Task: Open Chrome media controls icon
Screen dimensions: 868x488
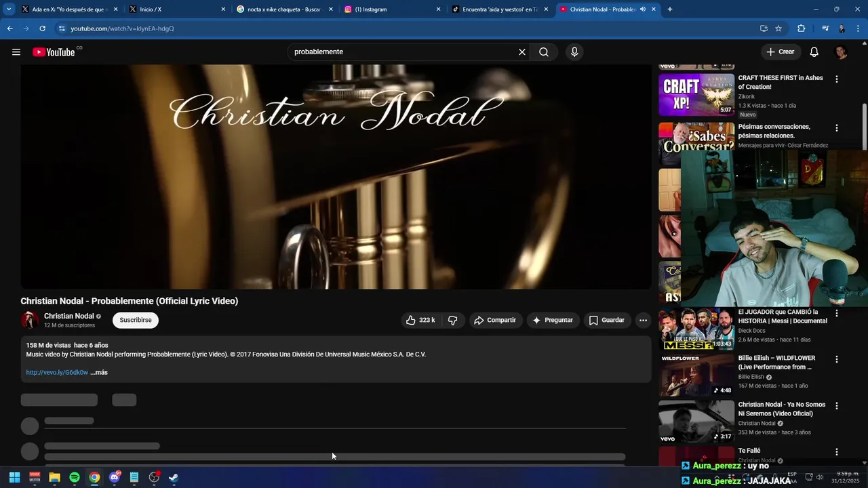Action: (825, 28)
